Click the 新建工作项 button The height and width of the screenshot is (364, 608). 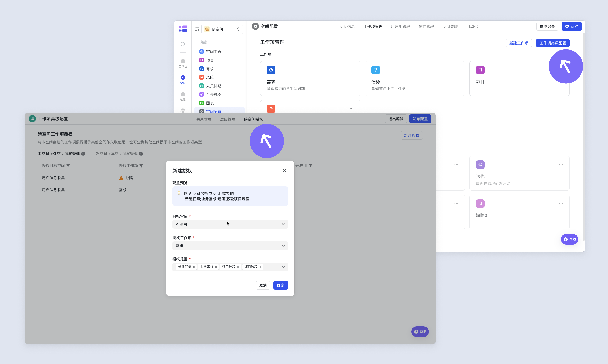coord(519,43)
